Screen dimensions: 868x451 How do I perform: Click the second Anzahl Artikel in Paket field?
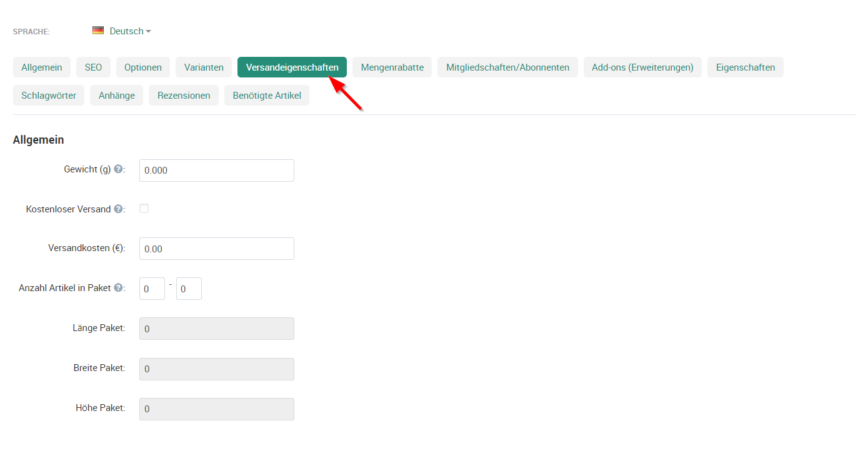pos(189,289)
